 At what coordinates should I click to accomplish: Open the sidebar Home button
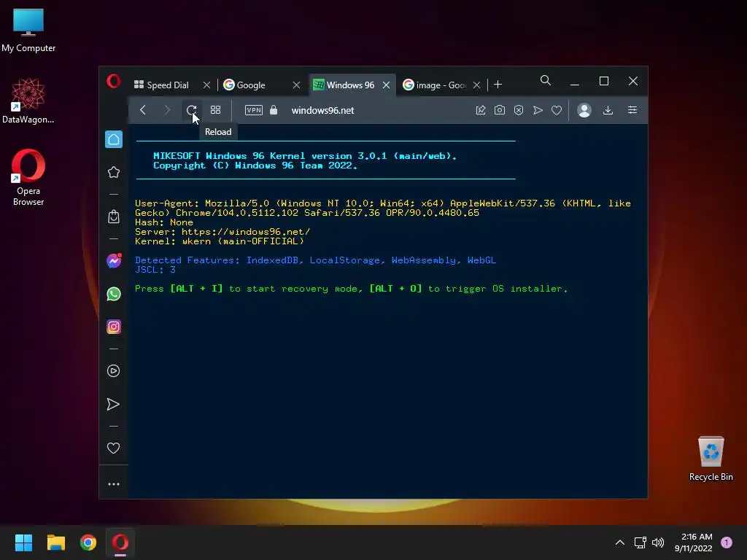[113, 139]
